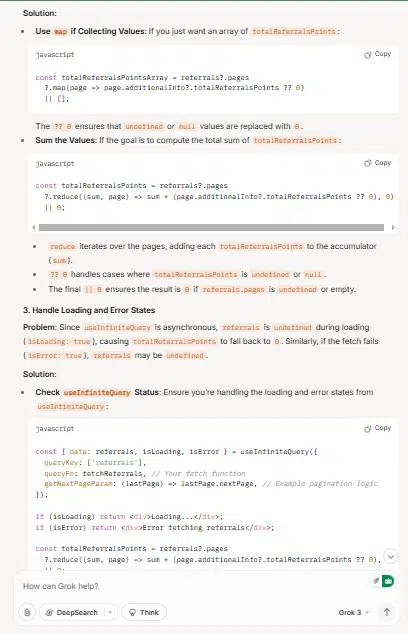Click the paperclip attach icon

[27, 612]
